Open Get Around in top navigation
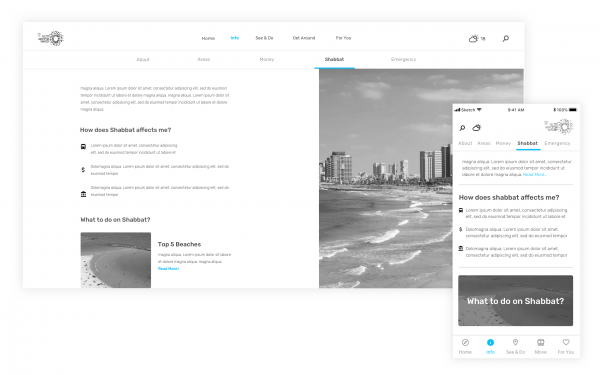600x375 pixels. point(304,38)
